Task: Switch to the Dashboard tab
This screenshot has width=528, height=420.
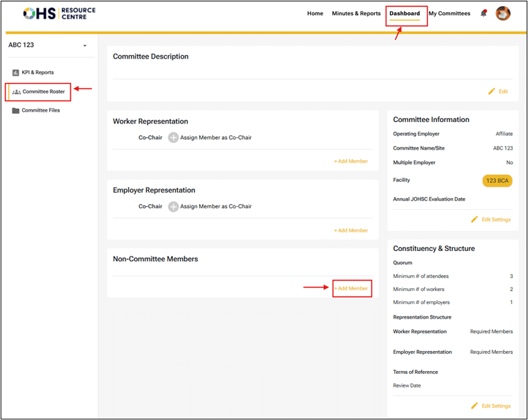Action: tap(405, 13)
